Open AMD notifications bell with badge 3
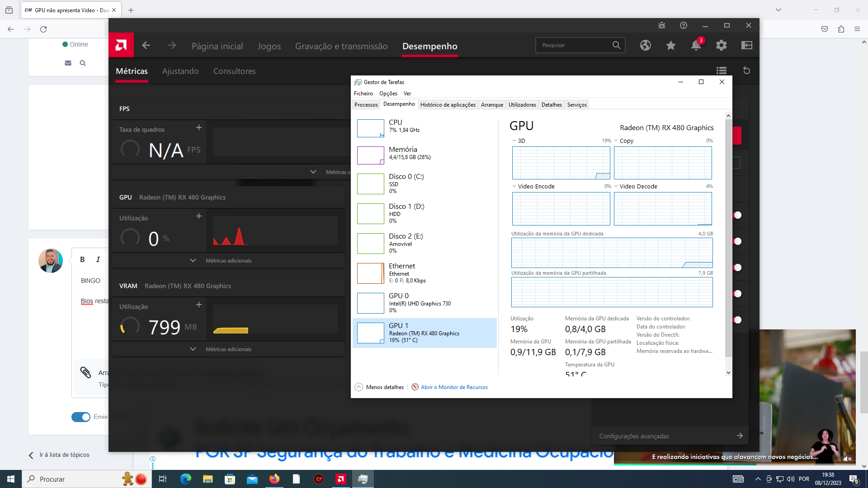This screenshot has height=488, width=868. click(696, 45)
